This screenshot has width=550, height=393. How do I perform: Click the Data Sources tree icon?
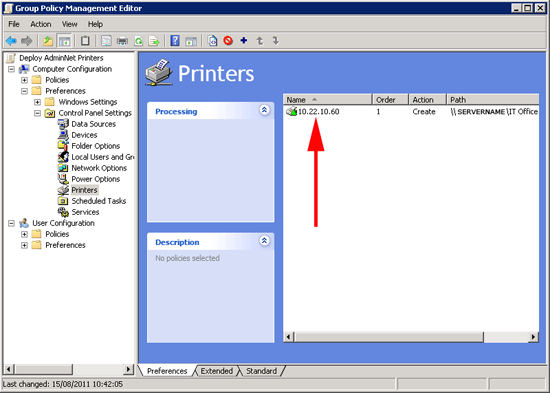pos(63,124)
